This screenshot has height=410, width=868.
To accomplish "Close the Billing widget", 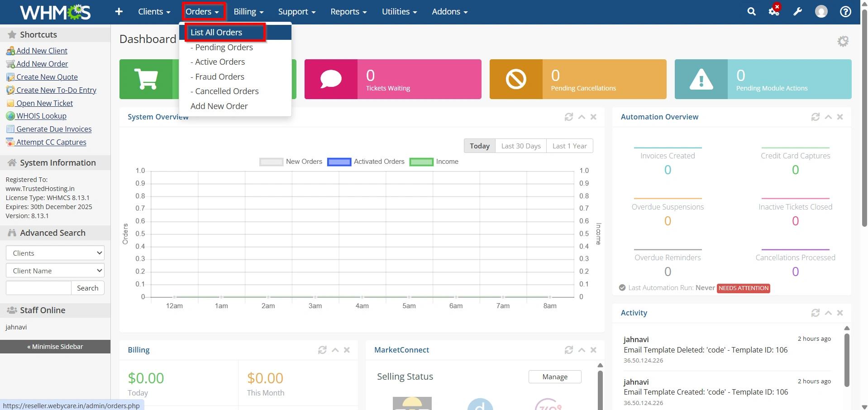I will pos(347,350).
